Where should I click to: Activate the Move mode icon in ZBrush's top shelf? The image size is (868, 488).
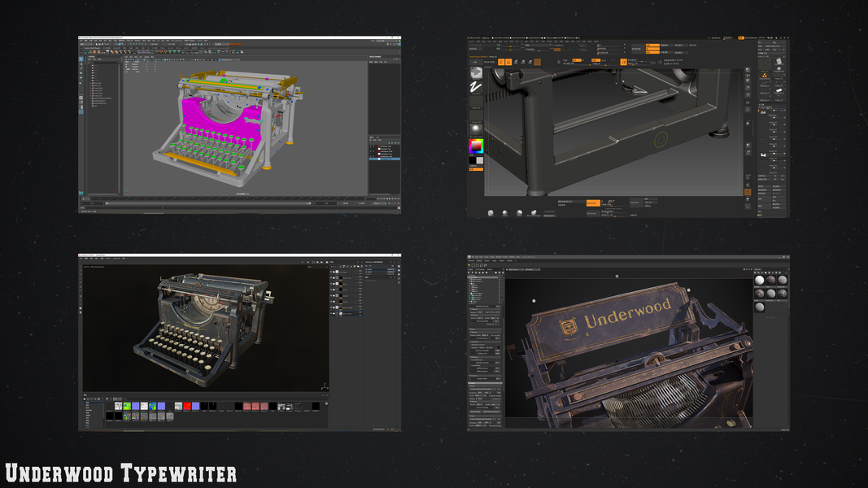516,62
